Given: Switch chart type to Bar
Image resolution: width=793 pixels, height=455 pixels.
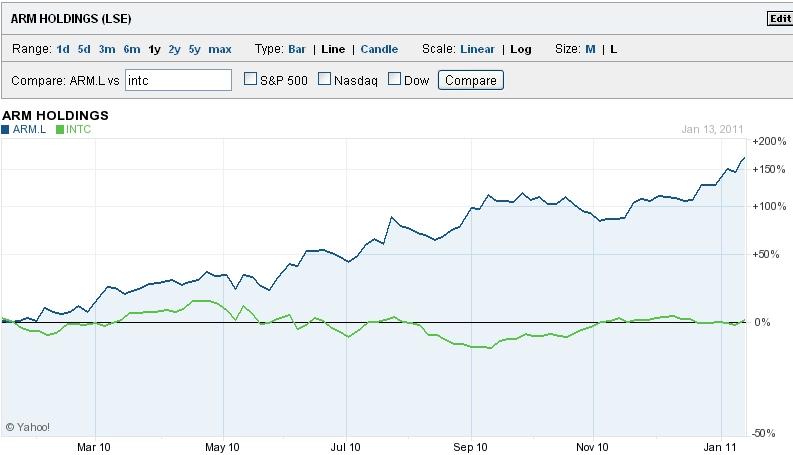Looking at the screenshot, I should [297, 50].
